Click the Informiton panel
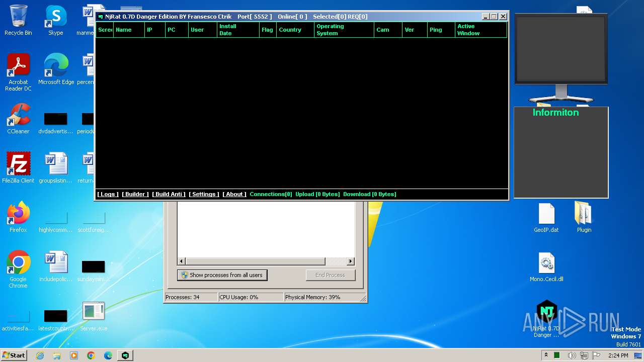This screenshot has height=362, width=644. click(561, 152)
